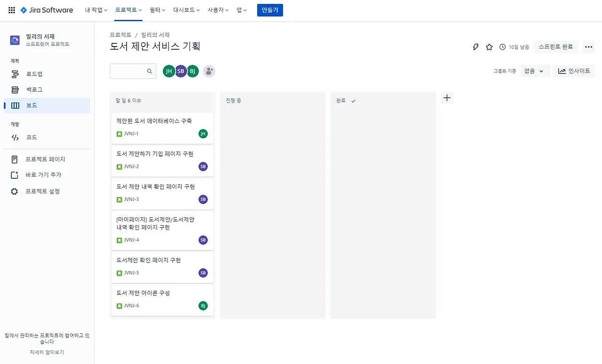Open the '...' more options menu
Screen dimensions: 602x364
588,47
